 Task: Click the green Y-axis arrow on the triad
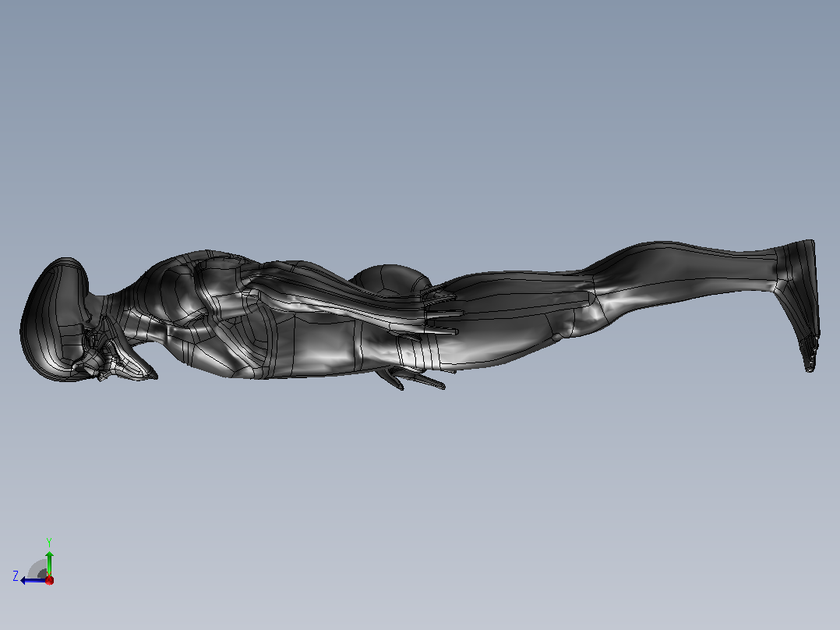coord(49,563)
